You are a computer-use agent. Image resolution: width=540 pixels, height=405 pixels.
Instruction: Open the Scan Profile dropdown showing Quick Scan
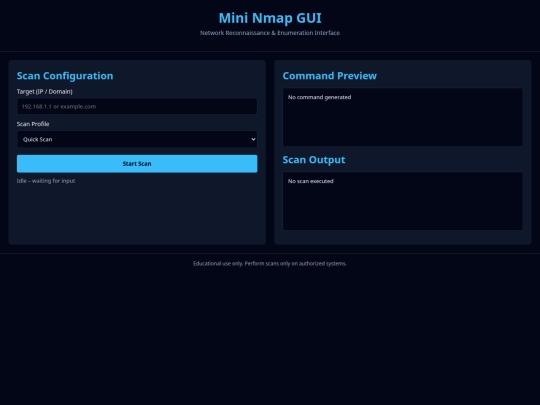click(137, 139)
